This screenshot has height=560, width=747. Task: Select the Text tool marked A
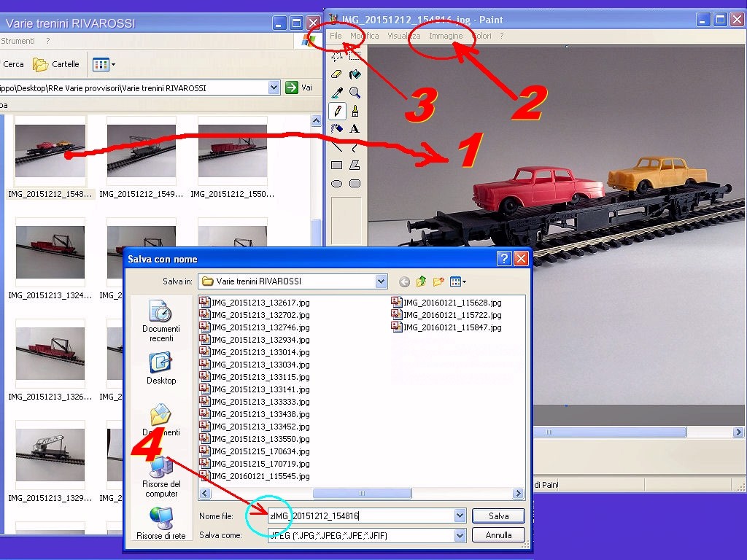tap(355, 129)
